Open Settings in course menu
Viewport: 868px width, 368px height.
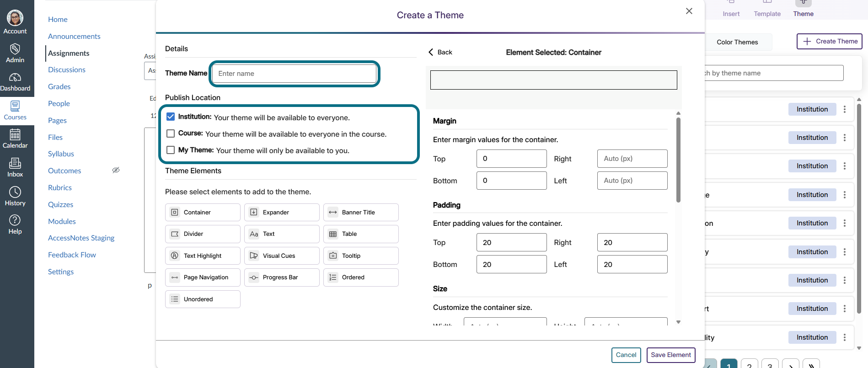click(x=61, y=272)
